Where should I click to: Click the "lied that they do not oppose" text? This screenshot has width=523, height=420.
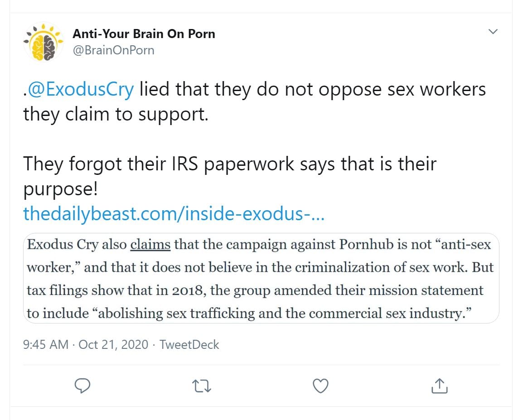pos(227,89)
